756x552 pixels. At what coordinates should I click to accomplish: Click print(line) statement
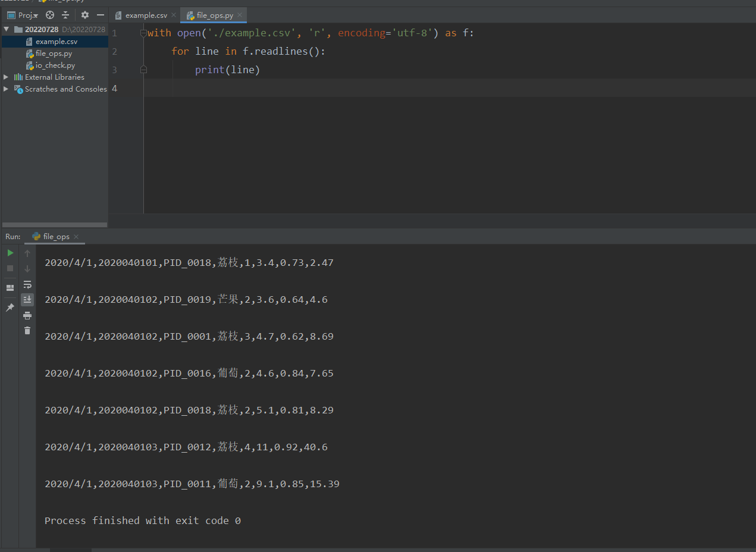pos(228,70)
